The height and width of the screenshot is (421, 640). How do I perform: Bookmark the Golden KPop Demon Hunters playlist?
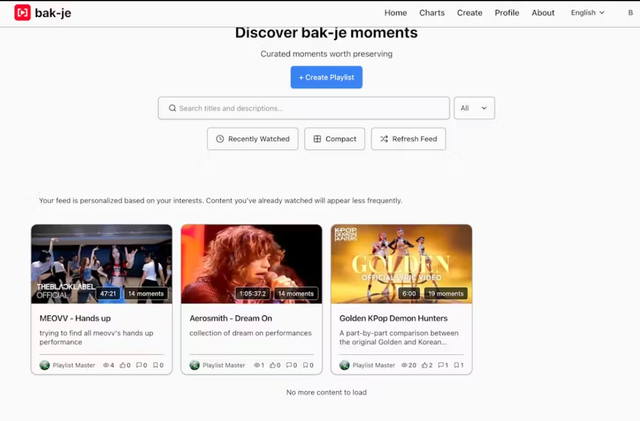point(457,365)
